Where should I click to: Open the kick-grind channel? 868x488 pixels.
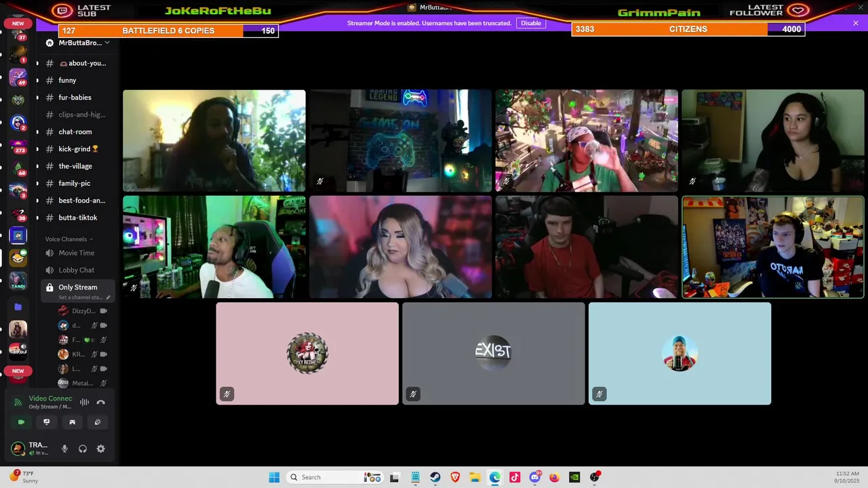77,149
